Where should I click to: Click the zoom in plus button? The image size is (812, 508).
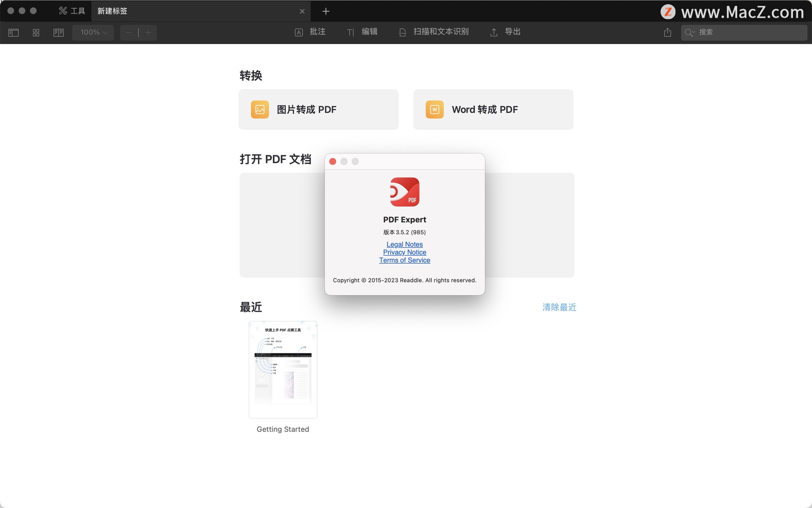[148, 33]
